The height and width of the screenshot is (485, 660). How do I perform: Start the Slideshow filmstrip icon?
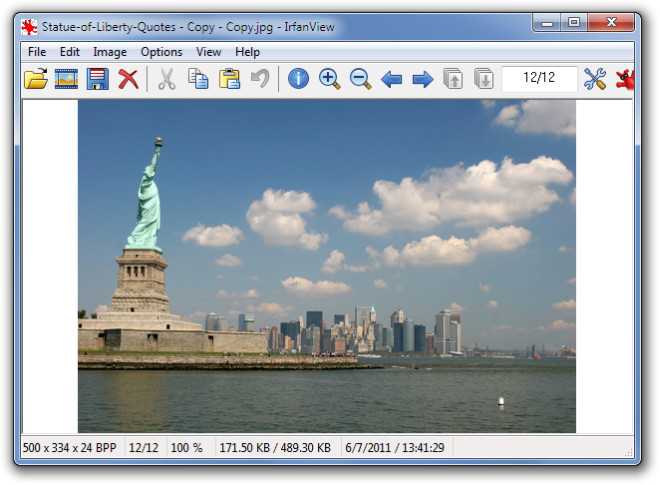click(67, 79)
